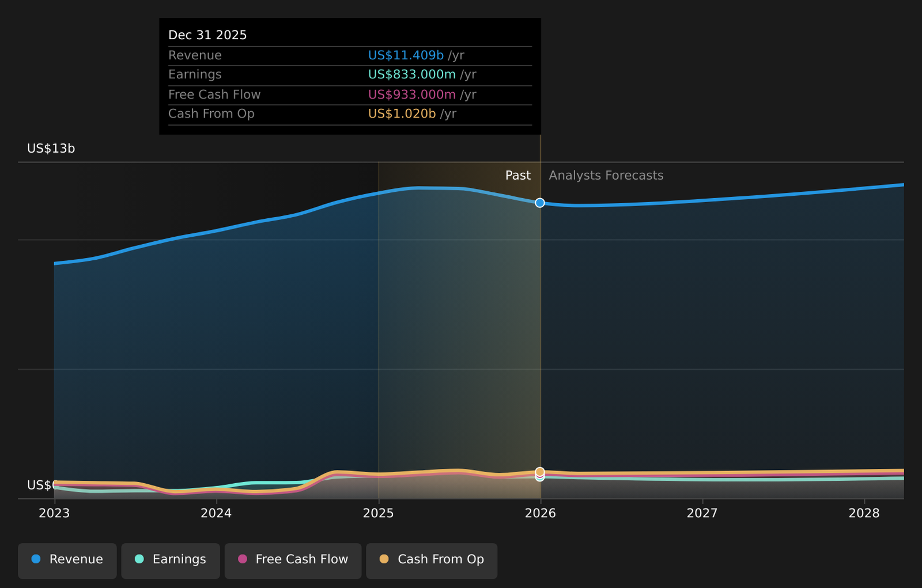Click the US$13b y-axis label
The width and height of the screenshot is (922, 588).
pyautogui.click(x=51, y=149)
